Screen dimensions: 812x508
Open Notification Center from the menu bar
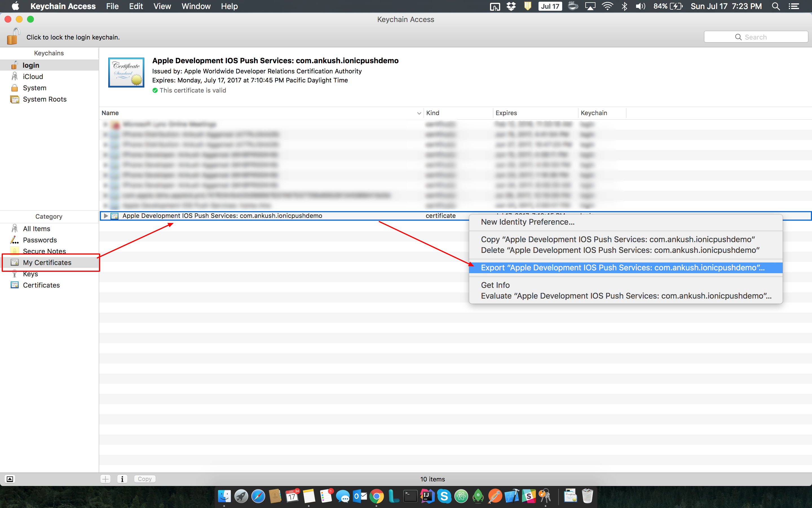click(794, 6)
